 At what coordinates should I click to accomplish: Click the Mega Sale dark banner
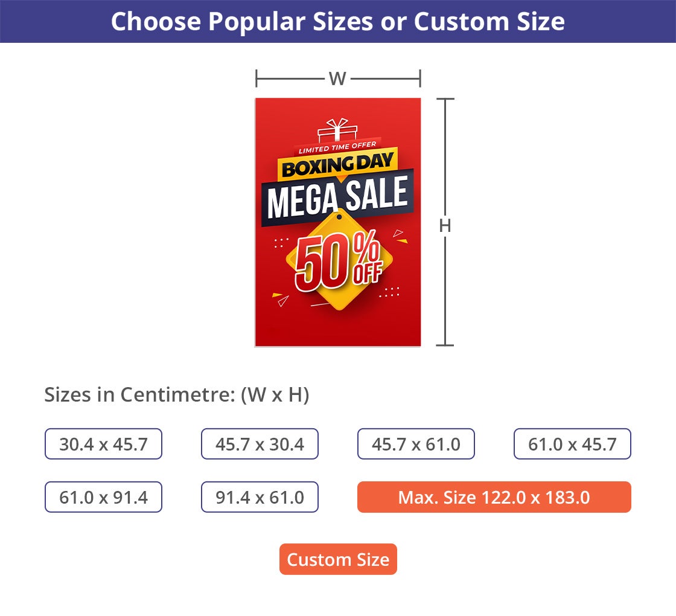[x=337, y=197]
